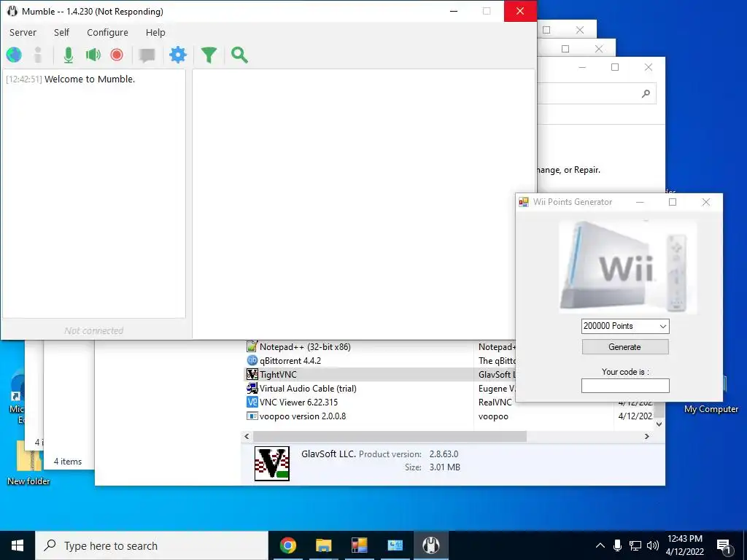The image size is (747, 560).
Task: Open the Windows Start menu
Action: tap(18, 545)
